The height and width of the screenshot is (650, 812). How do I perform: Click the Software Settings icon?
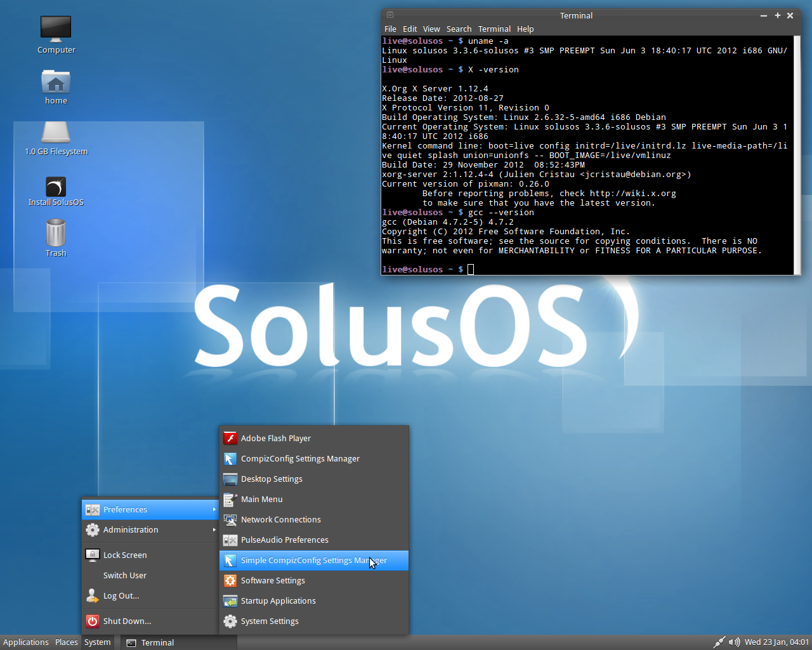click(230, 580)
